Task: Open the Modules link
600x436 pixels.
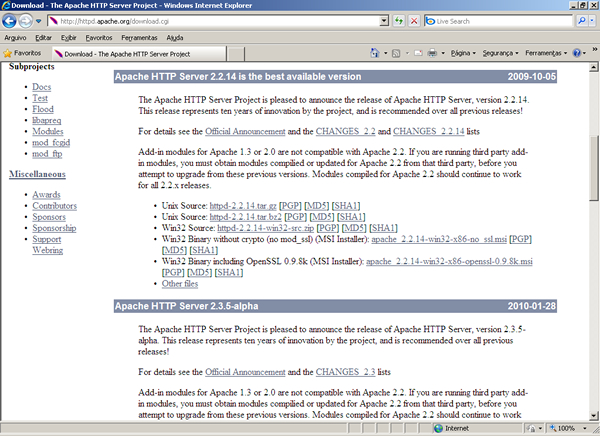Action: tap(48, 131)
